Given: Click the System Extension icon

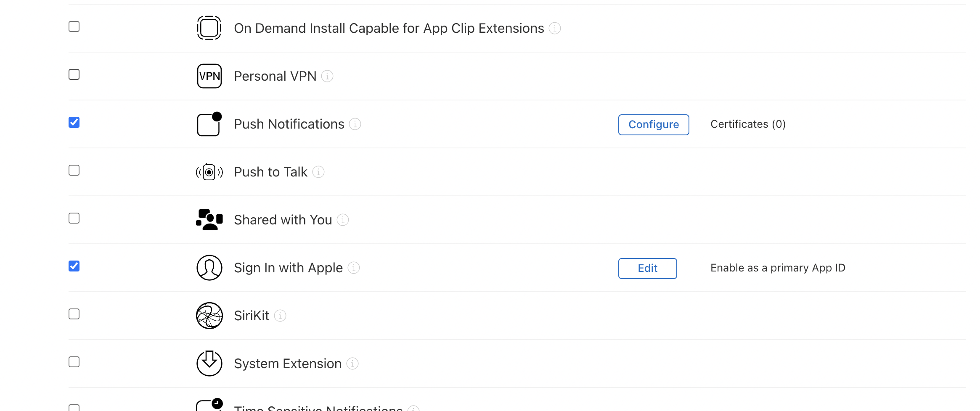Looking at the screenshot, I should point(209,363).
